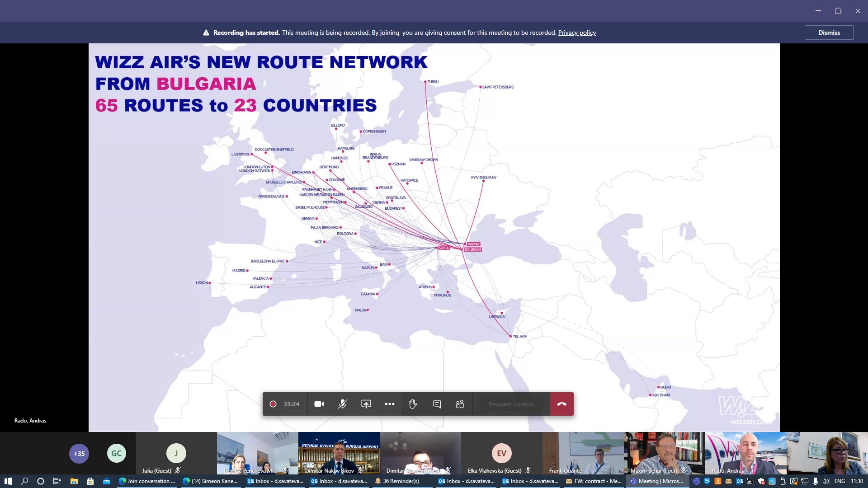The height and width of the screenshot is (488, 868).
Task: Dismiss the recording notification banner
Action: pos(829,33)
